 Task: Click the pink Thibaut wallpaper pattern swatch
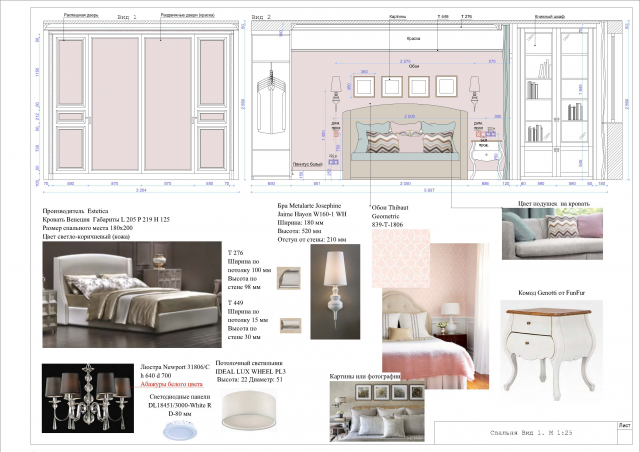(x=401, y=258)
